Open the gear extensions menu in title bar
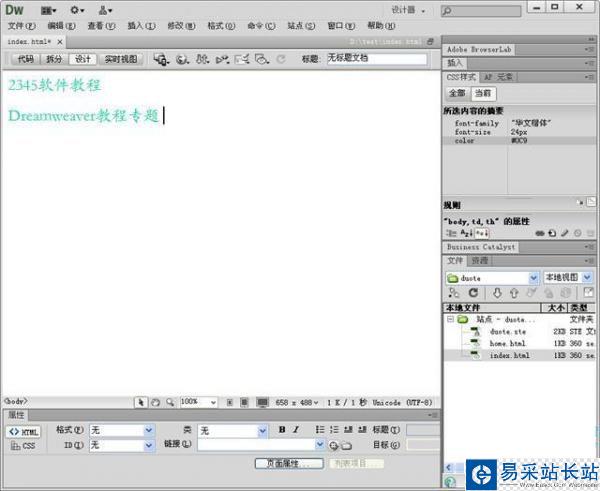 77,10
